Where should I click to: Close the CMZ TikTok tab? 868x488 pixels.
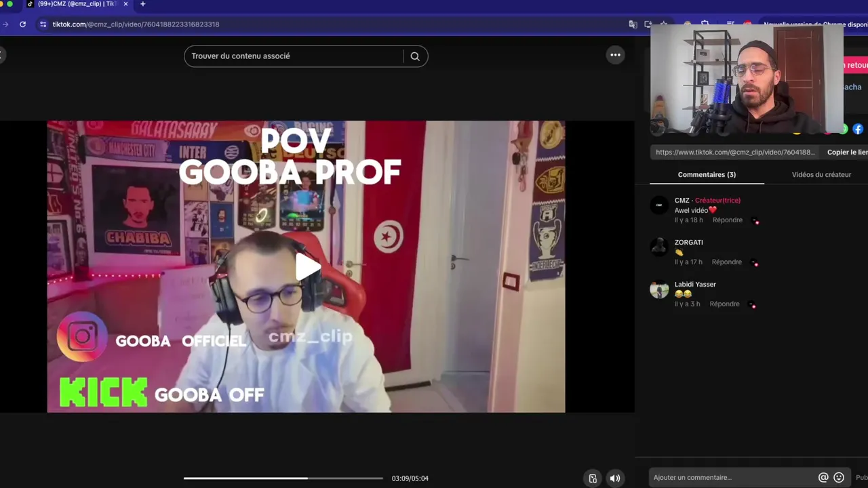pos(125,4)
